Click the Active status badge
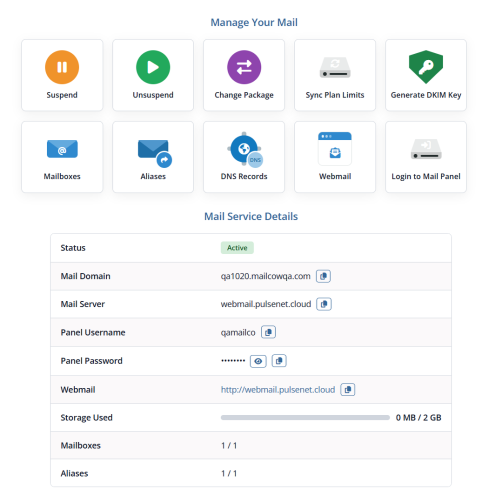 (x=237, y=248)
